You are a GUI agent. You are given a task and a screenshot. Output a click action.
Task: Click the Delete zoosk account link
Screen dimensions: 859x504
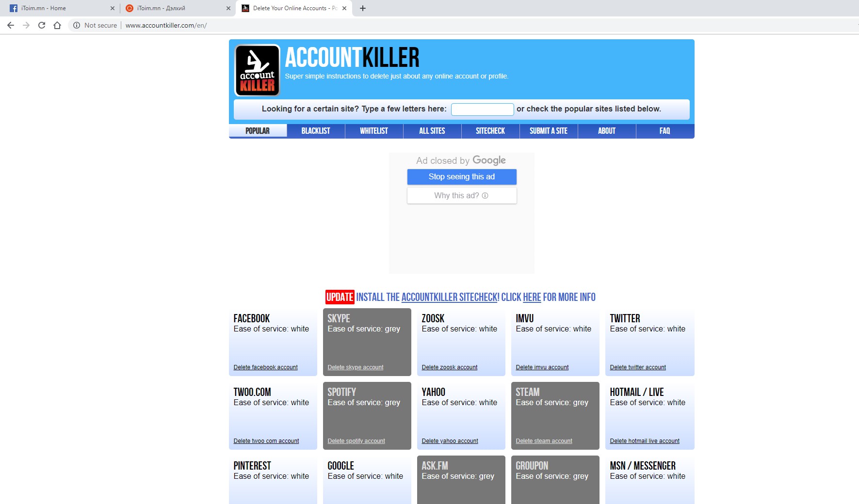(x=449, y=367)
